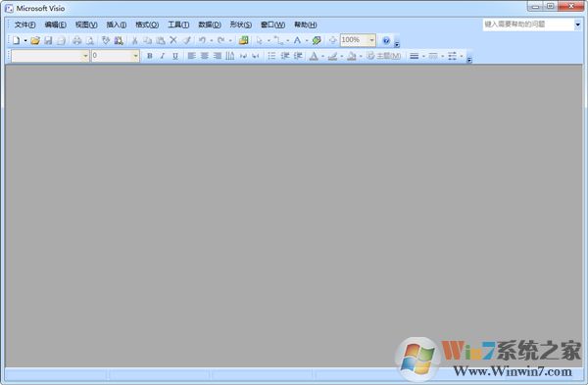
Task: Expand the New drawing dropdown arrow
Action: (x=25, y=40)
